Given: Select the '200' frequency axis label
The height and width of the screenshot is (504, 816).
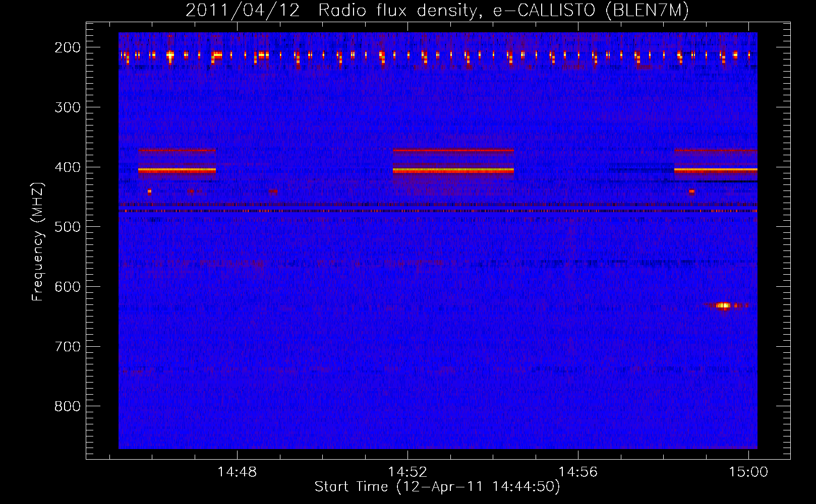Looking at the screenshot, I should click(67, 47).
